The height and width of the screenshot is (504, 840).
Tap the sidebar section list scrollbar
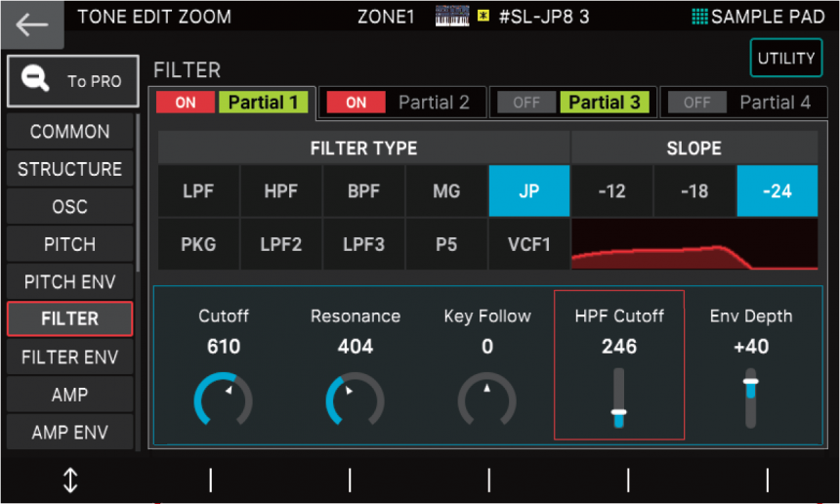[x=138, y=192]
